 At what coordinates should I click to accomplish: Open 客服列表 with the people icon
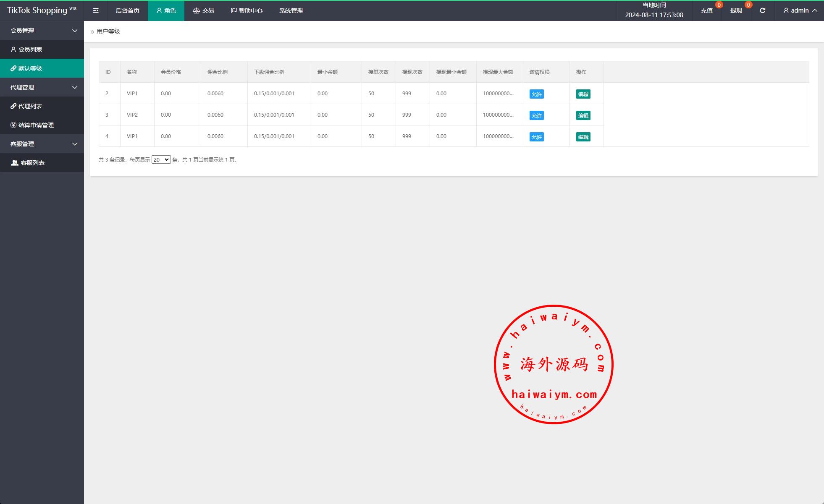28,163
